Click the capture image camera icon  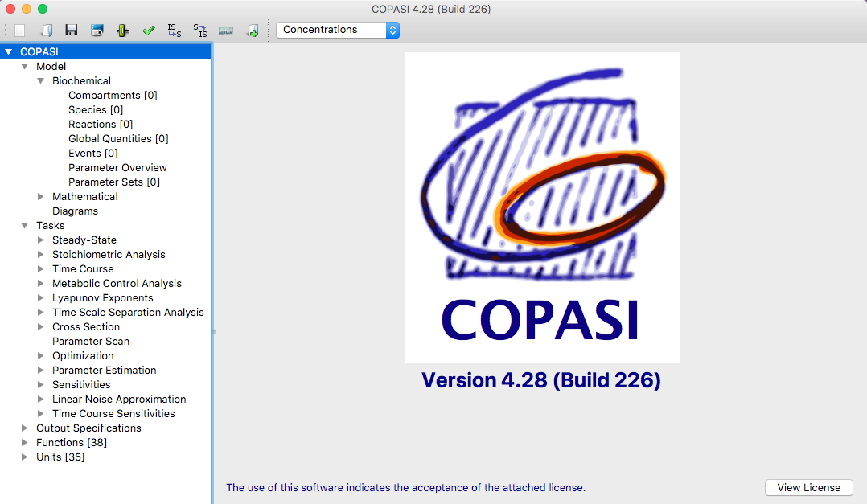click(97, 31)
